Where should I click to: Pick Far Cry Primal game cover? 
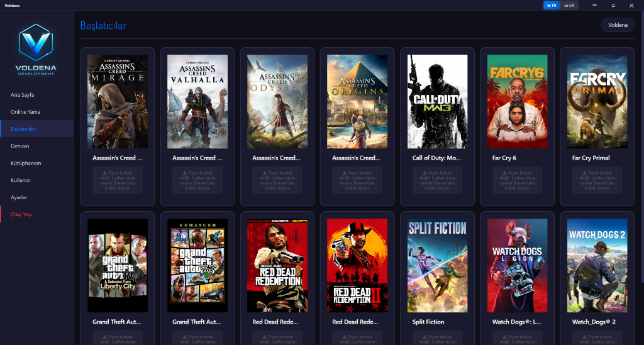click(x=597, y=101)
